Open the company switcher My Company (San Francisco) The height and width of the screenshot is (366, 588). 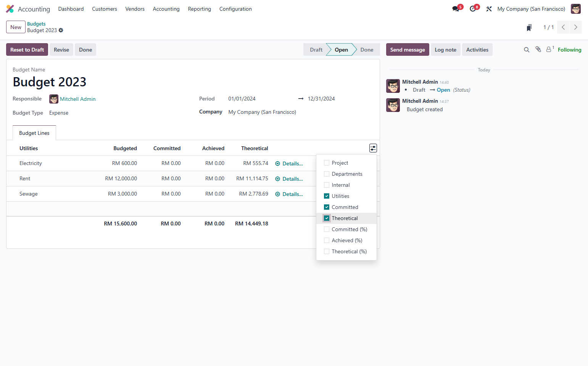pos(531,9)
